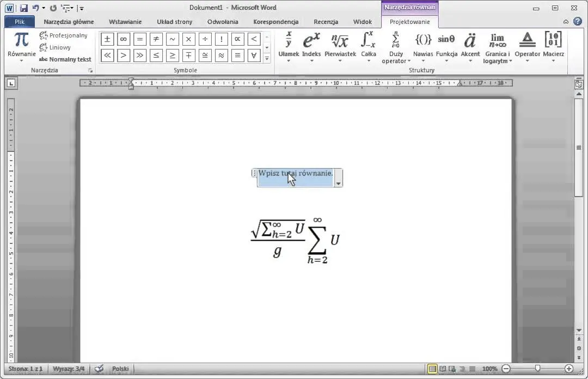Switch to Układ strony tab
Image resolution: width=588 pixels, height=379 pixels.
[174, 22]
